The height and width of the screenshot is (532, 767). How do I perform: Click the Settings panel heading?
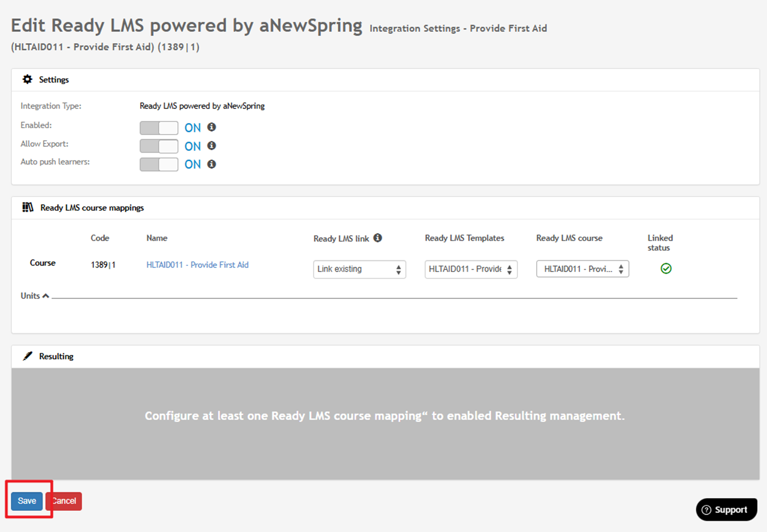point(54,80)
